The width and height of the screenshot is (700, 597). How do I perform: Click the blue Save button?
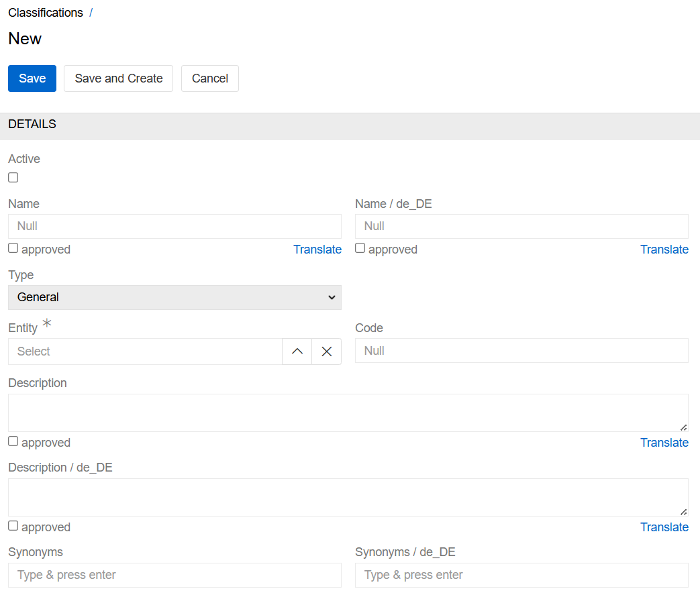pyautogui.click(x=32, y=78)
